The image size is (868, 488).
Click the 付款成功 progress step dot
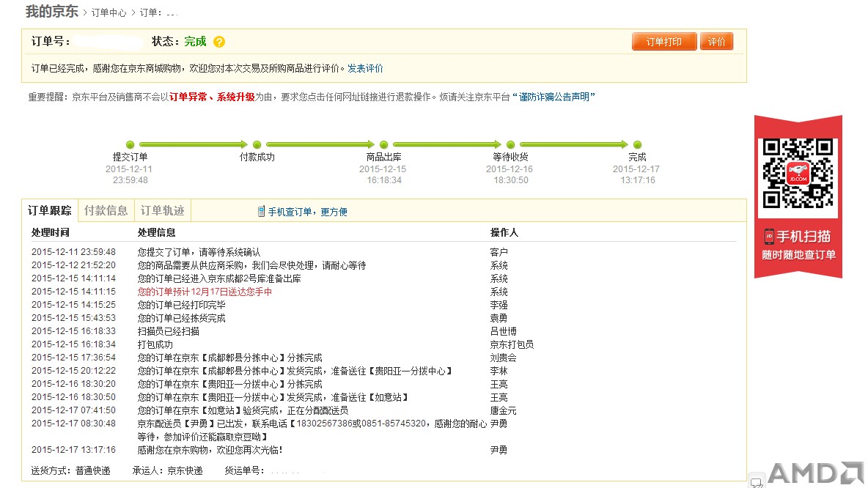257,144
